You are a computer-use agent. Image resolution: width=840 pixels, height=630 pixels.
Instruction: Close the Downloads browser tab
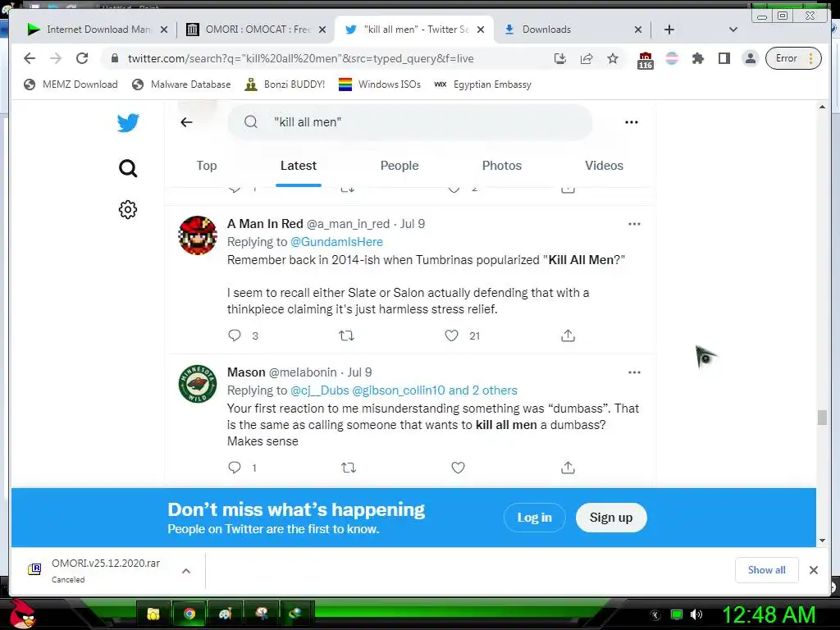coord(638,30)
